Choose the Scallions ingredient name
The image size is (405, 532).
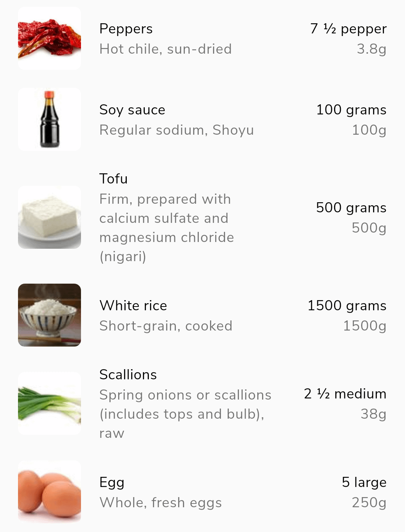click(128, 375)
